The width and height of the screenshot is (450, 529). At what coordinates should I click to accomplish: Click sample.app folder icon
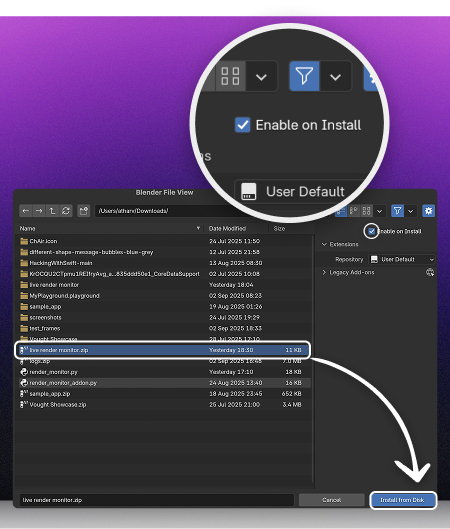[x=24, y=307]
